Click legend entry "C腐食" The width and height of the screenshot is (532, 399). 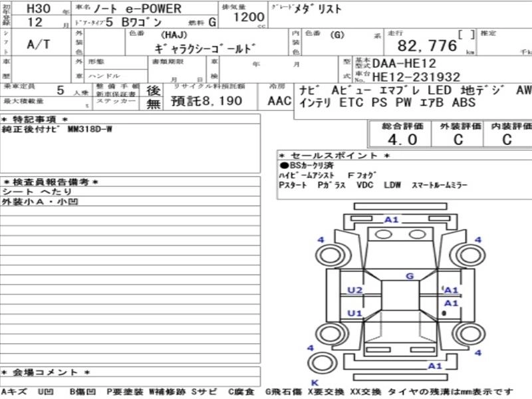[241, 392]
